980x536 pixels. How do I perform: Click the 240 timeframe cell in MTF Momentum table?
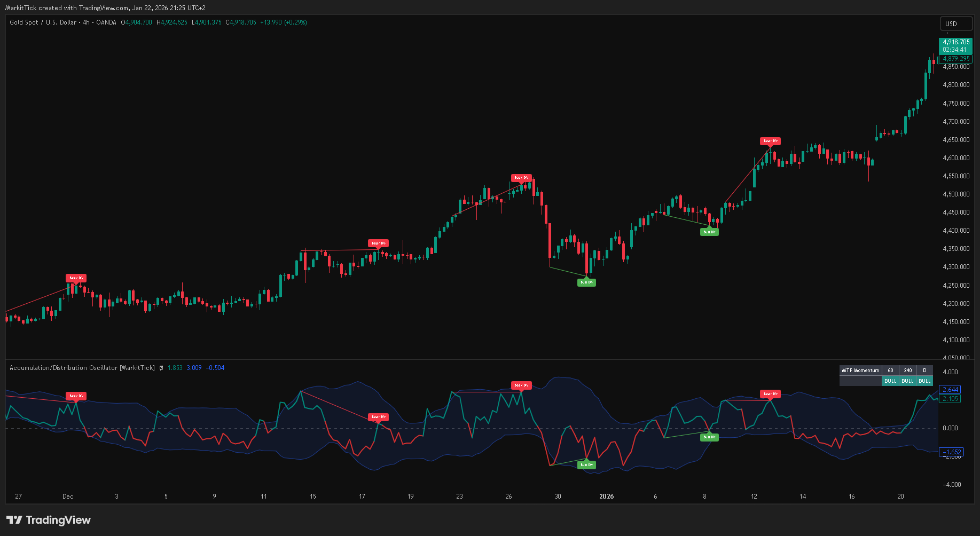907,371
